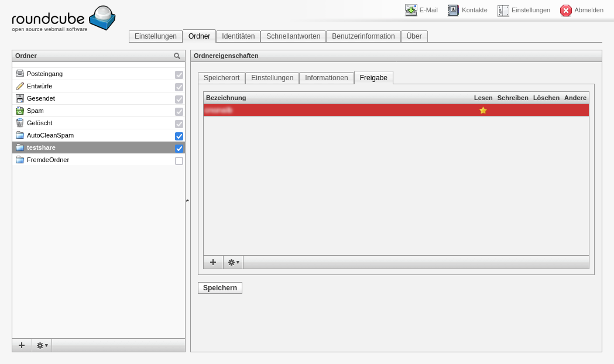
Task: Click the search icon in Ordner header
Action: click(x=177, y=56)
